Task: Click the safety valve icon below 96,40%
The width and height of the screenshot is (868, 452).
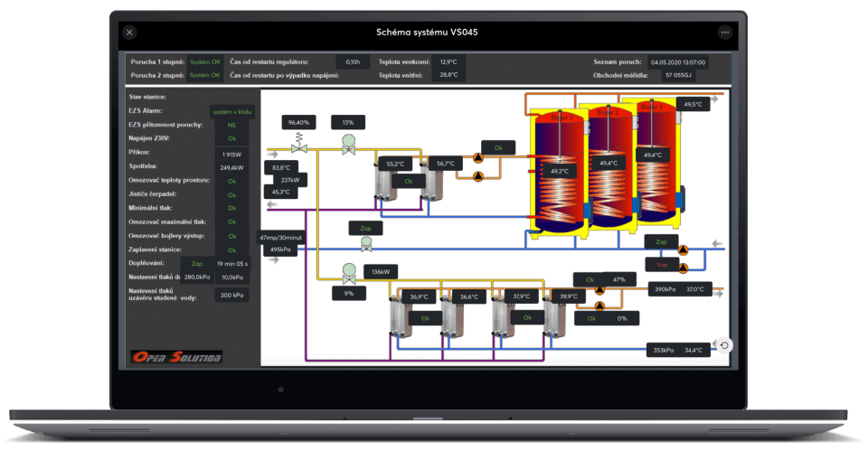Action: [298, 145]
